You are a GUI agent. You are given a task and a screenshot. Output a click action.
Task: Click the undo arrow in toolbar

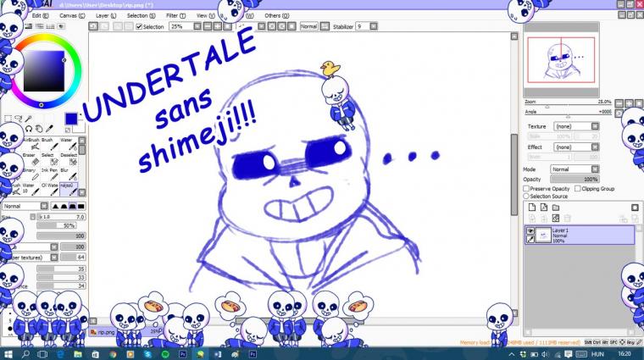tap(94, 26)
